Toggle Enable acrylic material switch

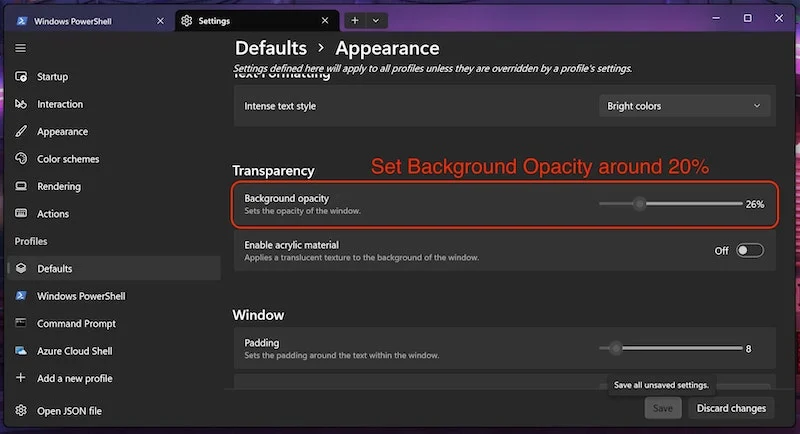tap(749, 250)
